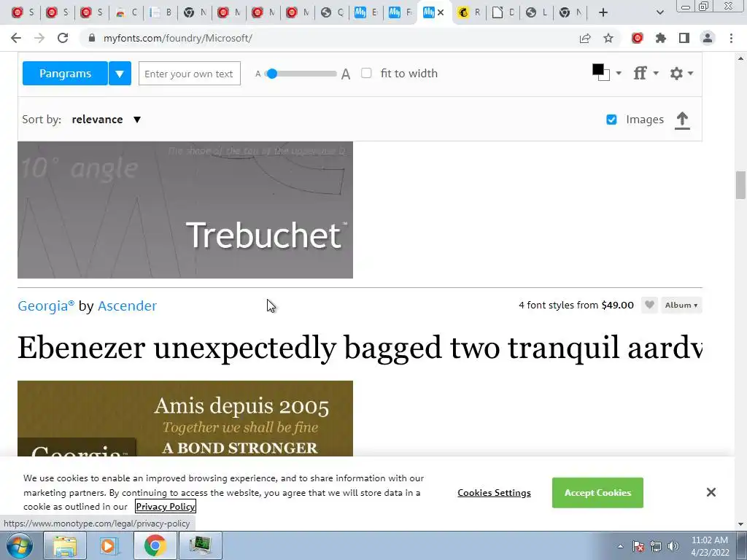
Task: Open the volume control in tray
Action: (673, 546)
